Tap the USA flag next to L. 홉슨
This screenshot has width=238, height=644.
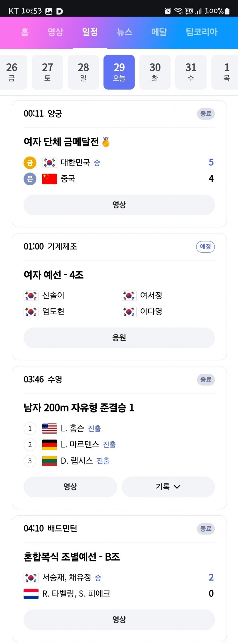[50, 428]
